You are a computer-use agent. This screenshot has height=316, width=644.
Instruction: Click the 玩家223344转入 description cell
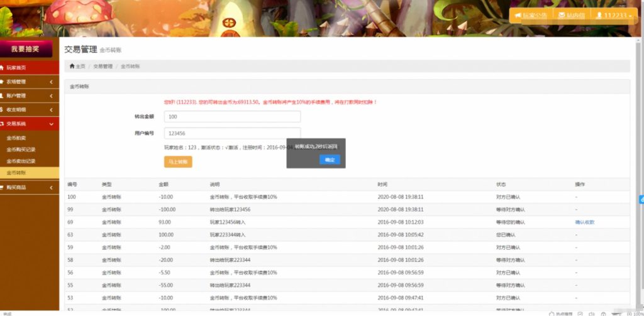point(228,235)
